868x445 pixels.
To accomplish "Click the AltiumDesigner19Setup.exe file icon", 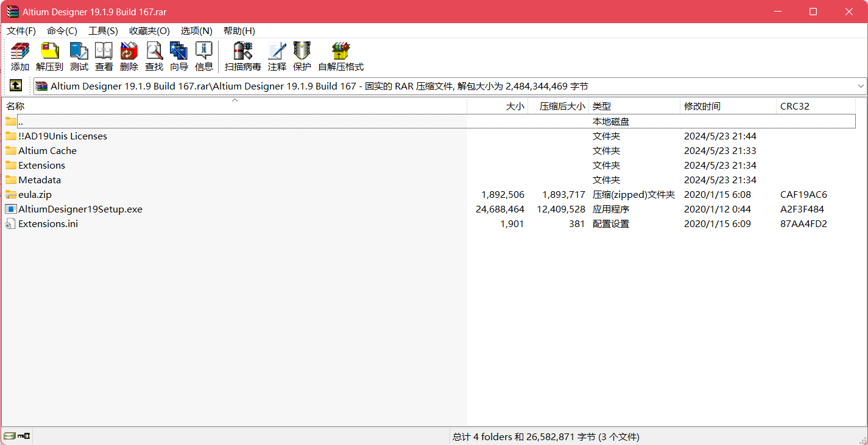I will click(x=11, y=209).
